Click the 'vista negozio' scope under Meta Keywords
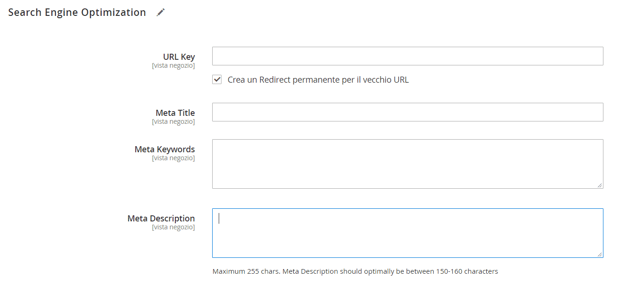The image size is (644, 284). pyautogui.click(x=173, y=158)
